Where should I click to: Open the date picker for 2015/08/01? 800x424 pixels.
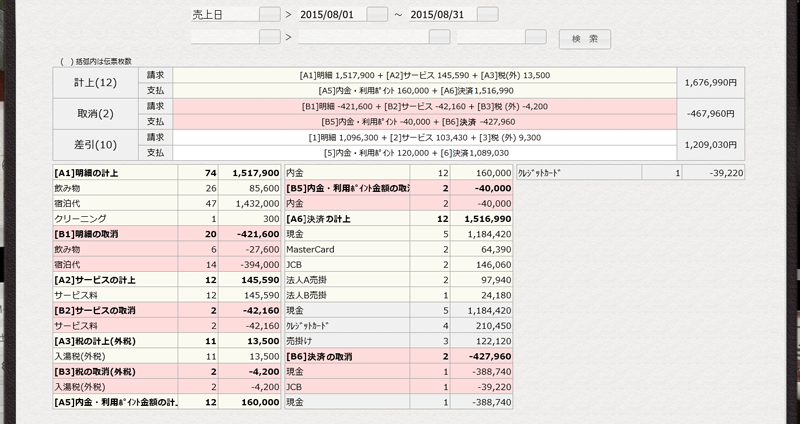click(x=376, y=14)
